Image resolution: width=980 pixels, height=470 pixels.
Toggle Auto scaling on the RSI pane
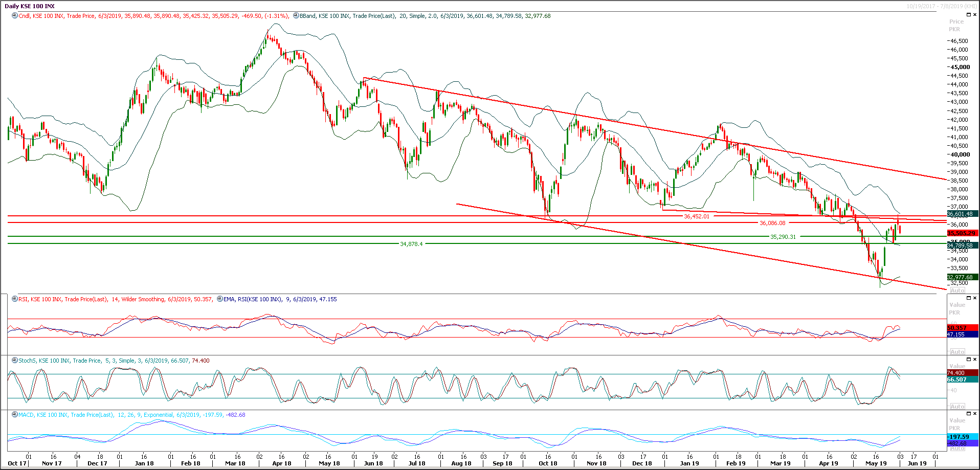click(957, 351)
